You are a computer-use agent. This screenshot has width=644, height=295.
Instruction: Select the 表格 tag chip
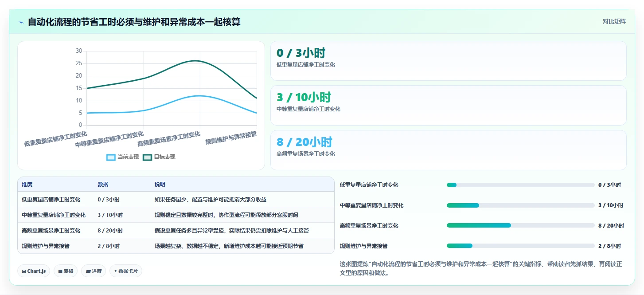click(x=66, y=271)
